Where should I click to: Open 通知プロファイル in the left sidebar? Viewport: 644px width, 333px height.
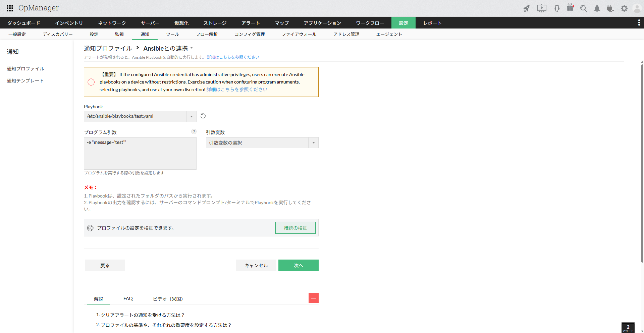coord(25,68)
